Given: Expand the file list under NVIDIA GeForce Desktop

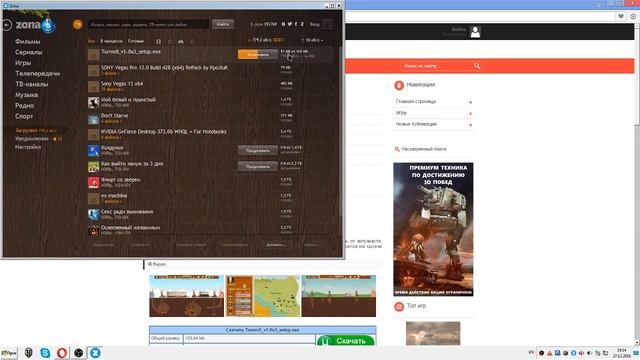Looking at the screenshot, I should click(x=110, y=137).
